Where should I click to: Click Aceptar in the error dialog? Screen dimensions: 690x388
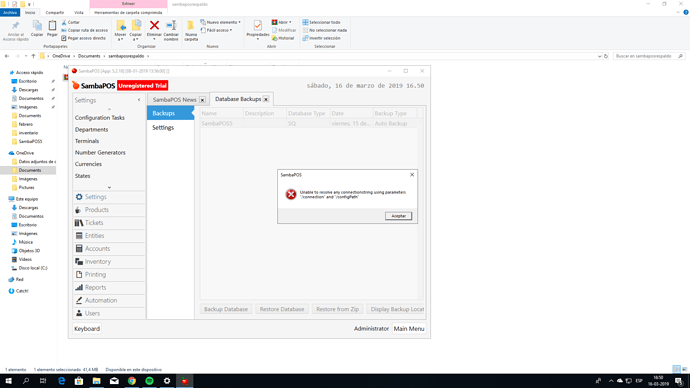(398, 216)
